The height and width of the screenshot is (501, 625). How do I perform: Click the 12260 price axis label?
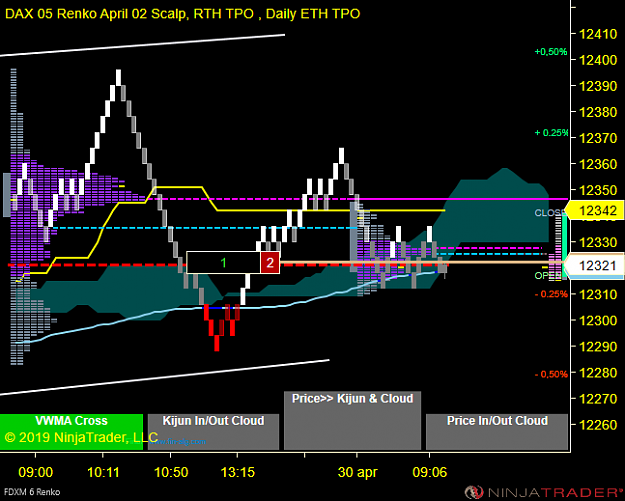(x=598, y=425)
